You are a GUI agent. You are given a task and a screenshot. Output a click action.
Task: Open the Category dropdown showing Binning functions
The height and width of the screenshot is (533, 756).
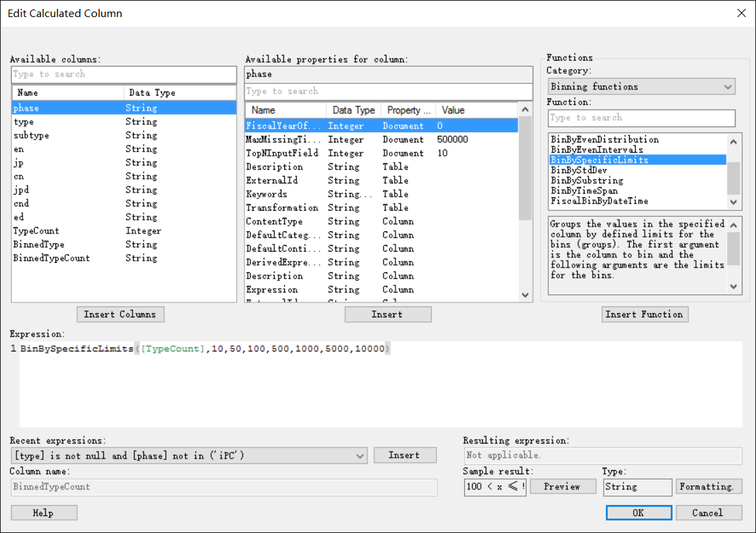pyautogui.click(x=641, y=87)
